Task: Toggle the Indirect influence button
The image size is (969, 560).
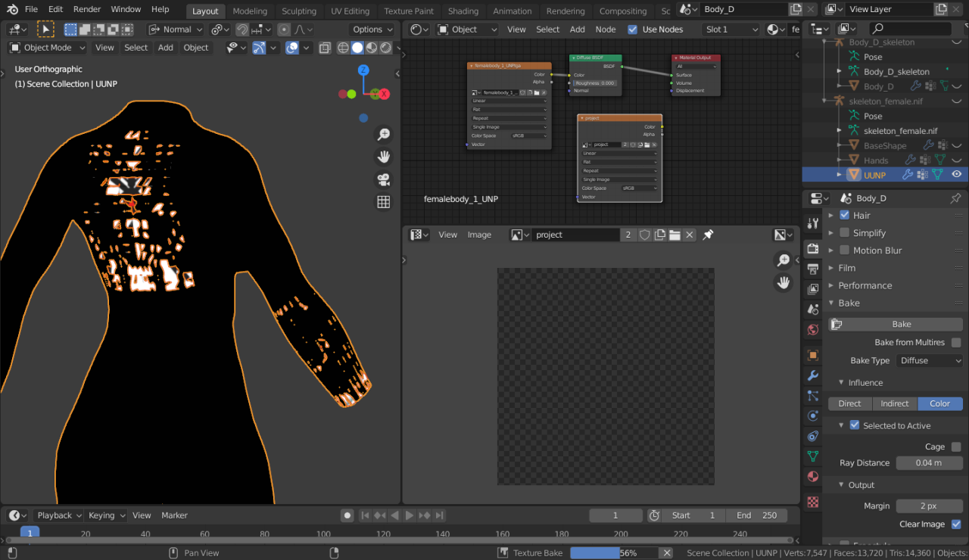Action: pyautogui.click(x=895, y=404)
